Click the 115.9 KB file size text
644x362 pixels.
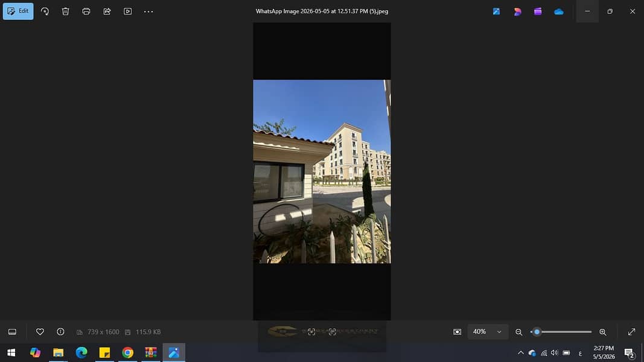click(148, 332)
